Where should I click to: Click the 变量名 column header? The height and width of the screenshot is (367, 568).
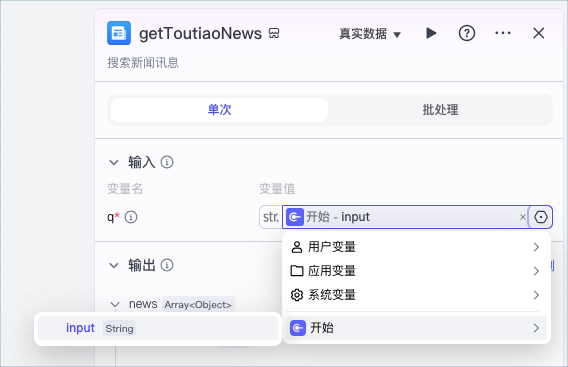125,189
